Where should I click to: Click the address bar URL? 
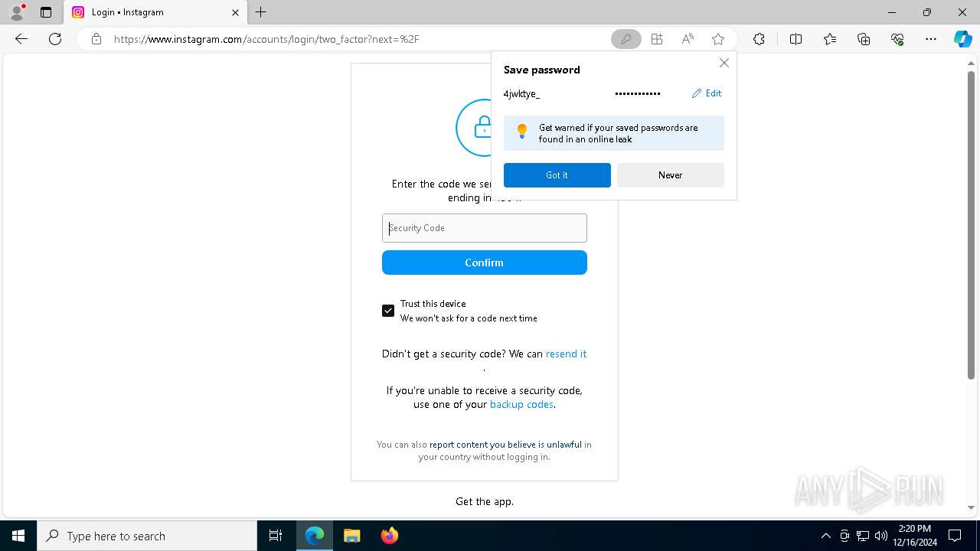pyautogui.click(x=266, y=39)
